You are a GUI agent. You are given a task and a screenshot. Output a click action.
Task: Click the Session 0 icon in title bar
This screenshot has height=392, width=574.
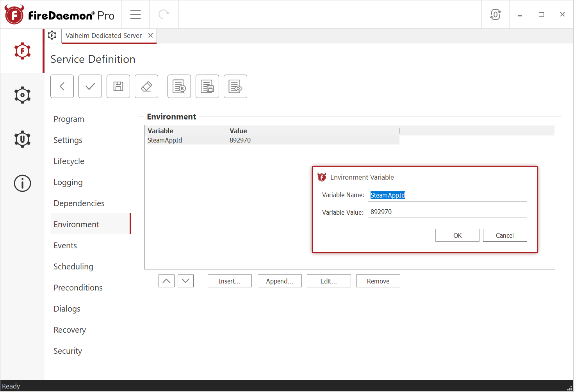click(x=496, y=14)
